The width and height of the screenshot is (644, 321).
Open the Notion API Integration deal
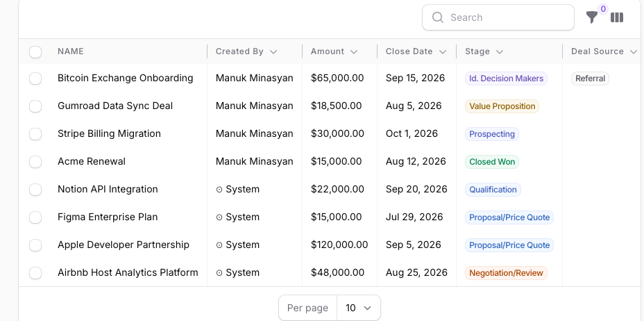[108, 189]
